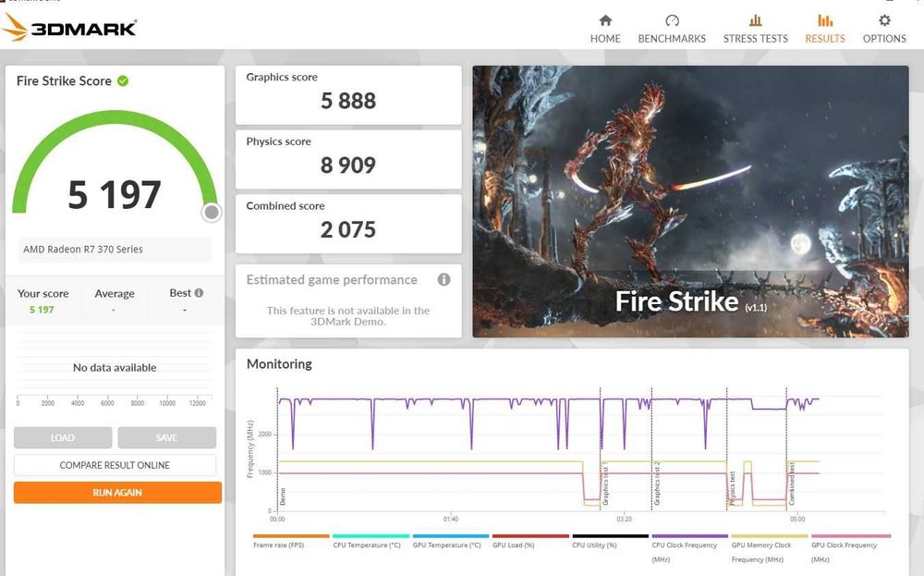Click the Fire Strike (v1.1) title on the image
The image size is (924, 576).
pos(691,301)
